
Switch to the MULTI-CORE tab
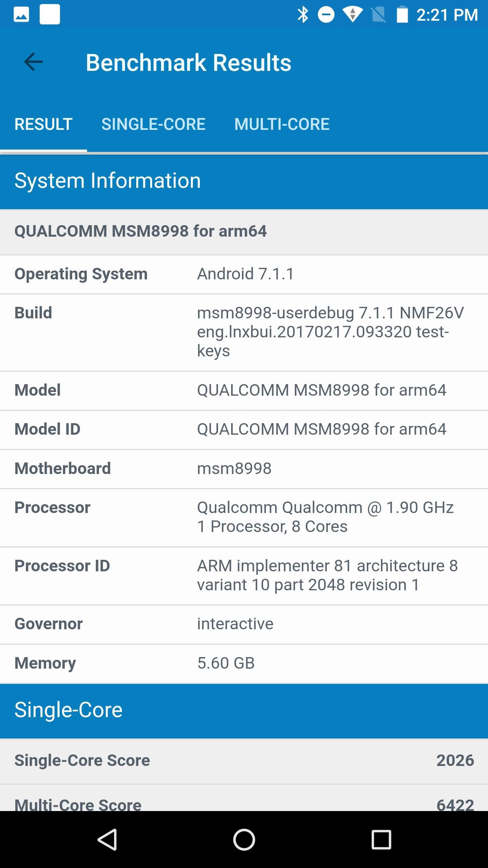click(x=282, y=124)
